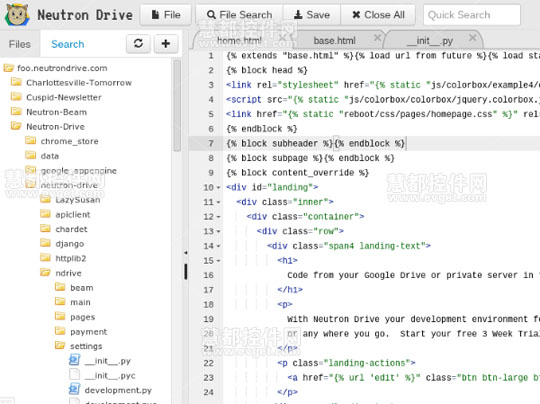This screenshot has height=404, width=540.
Task: Focus the Quick Search field
Action: point(472,15)
